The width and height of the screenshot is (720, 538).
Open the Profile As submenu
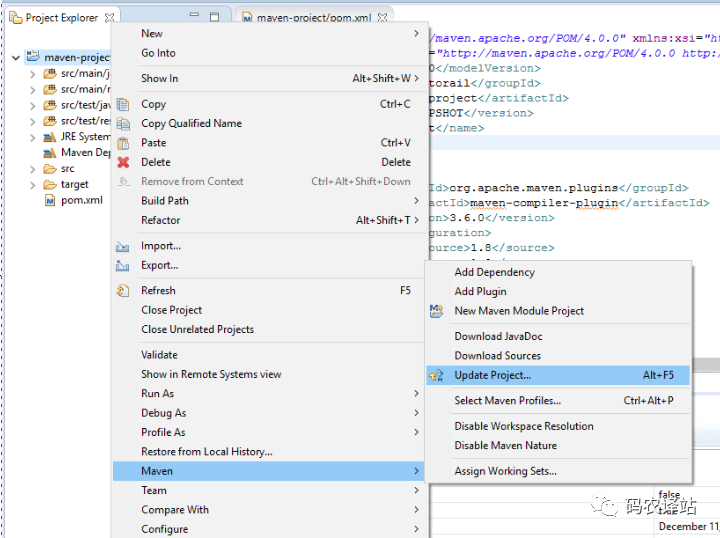(268, 432)
